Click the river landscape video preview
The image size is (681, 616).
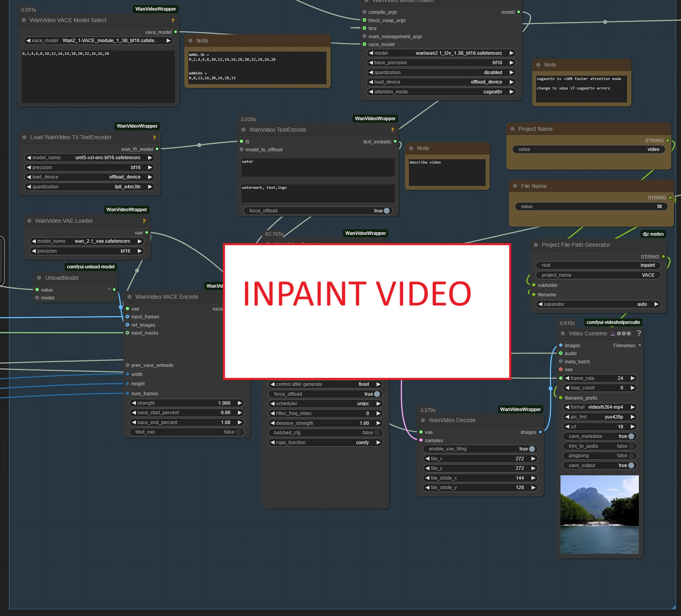(599, 514)
